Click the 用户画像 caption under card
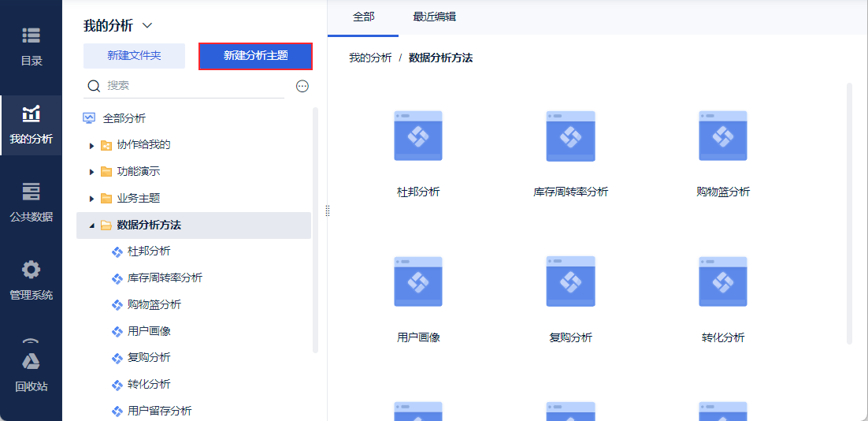Image resolution: width=868 pixels, height=421 pixels. click(x=418, y=337)
